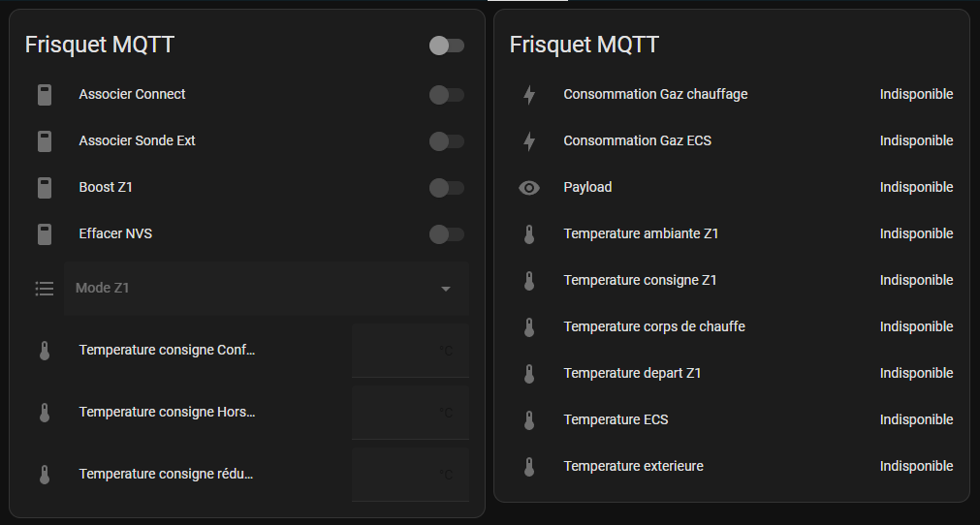The width and height of the screenshot is (980, 525).
Task: Switch on Effacer NVS toggle
Action: coord(447,234)
